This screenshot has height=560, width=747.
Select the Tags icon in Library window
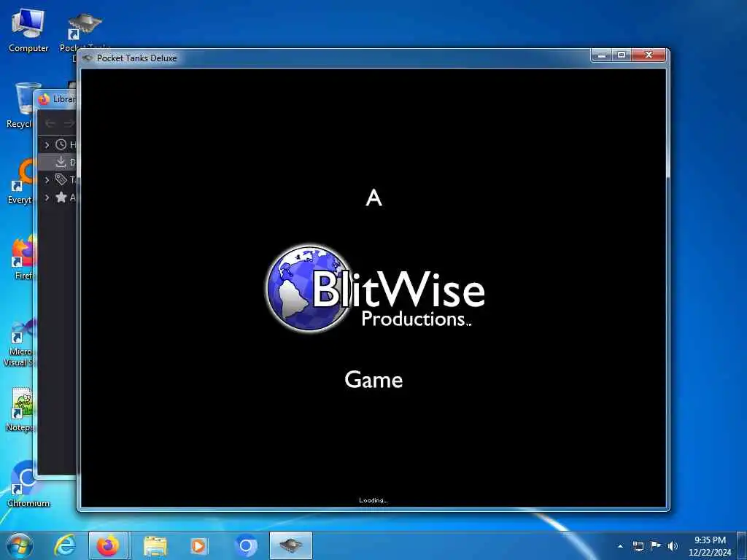[61, 179]
